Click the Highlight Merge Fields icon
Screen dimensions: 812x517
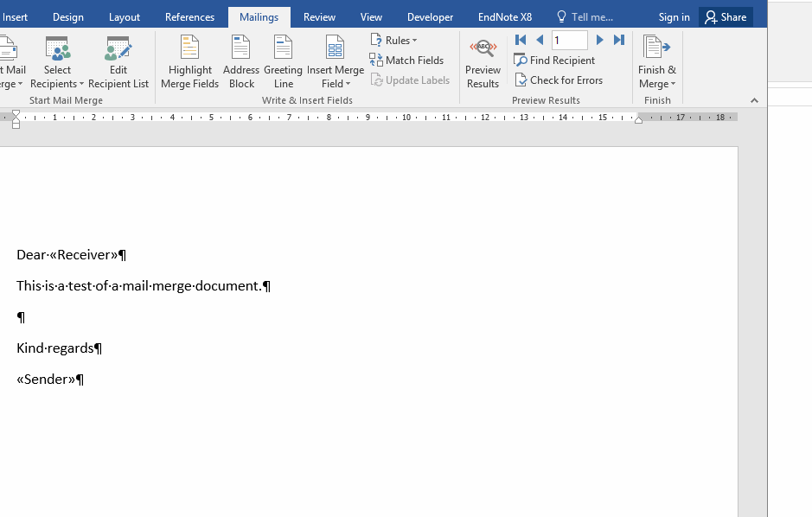[x=189, y=48]
